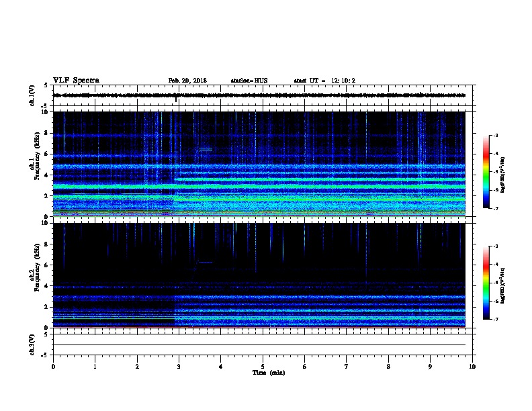Click the time axis tick label "9"
The width and height of the screenshot is (532, 411).
click(x=430, y=366)
